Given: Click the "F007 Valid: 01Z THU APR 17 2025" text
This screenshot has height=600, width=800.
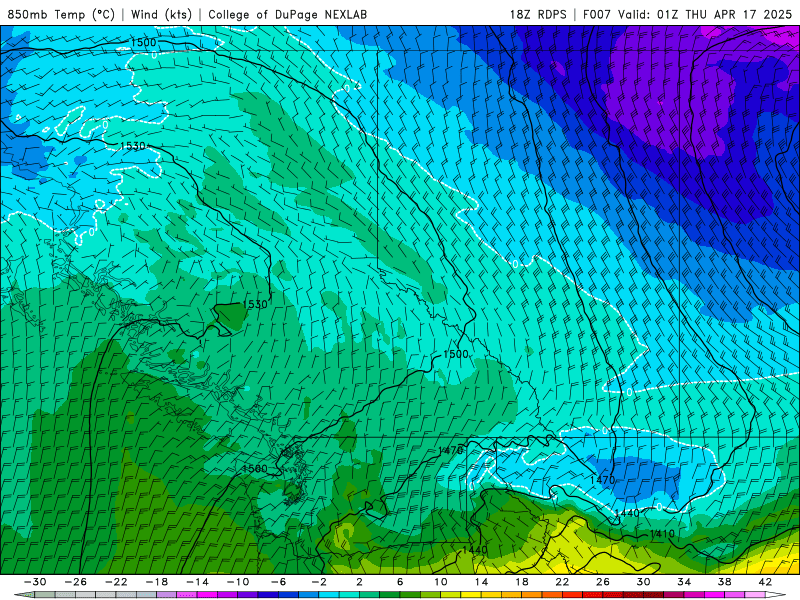Looking at the screenshot, I should coord(687,14).
